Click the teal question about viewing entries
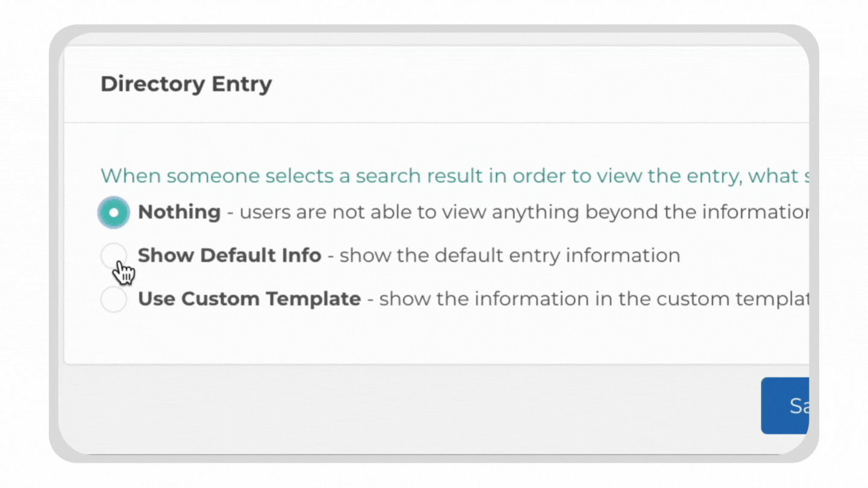This screenshot has height=488, width=868. point(454,176)
